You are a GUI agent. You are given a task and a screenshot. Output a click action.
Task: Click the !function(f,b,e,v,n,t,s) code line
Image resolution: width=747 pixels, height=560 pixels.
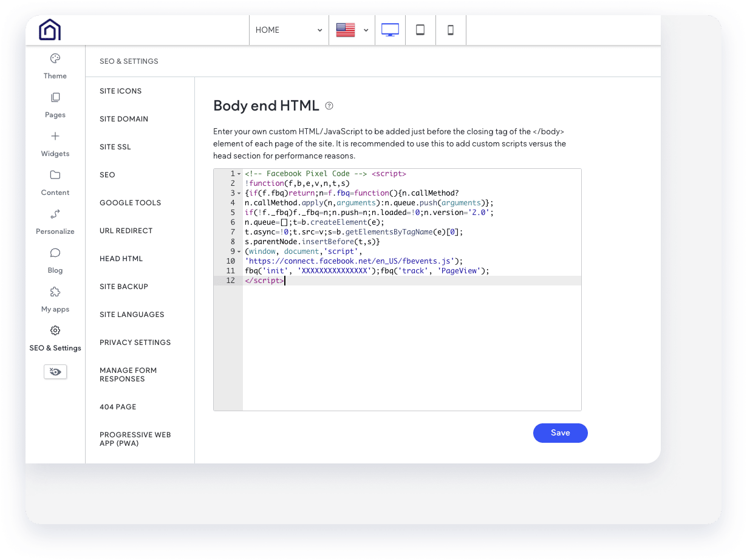[x=298, y=183]
